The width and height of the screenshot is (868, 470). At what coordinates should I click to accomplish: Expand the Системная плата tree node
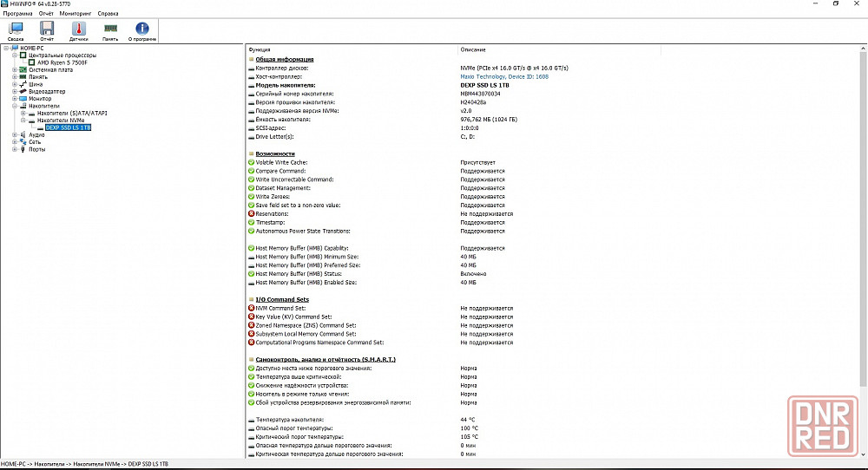coord(15,69)
